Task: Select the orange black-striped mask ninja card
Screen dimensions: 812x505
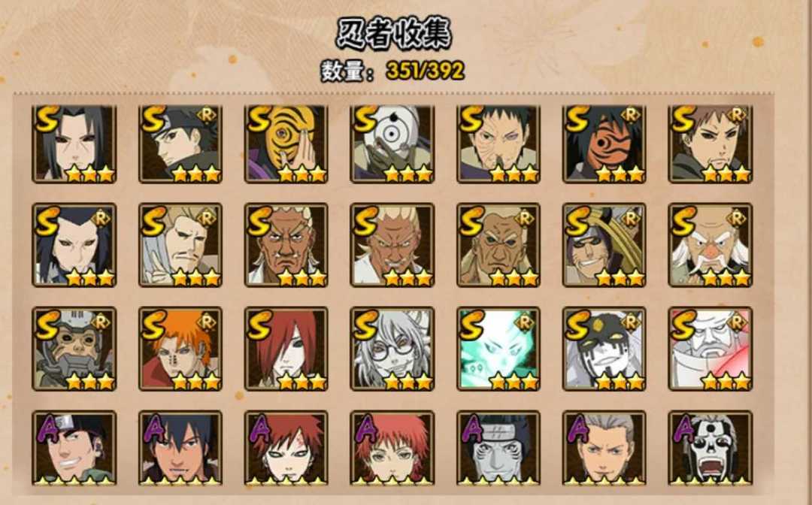Action: 604,144
